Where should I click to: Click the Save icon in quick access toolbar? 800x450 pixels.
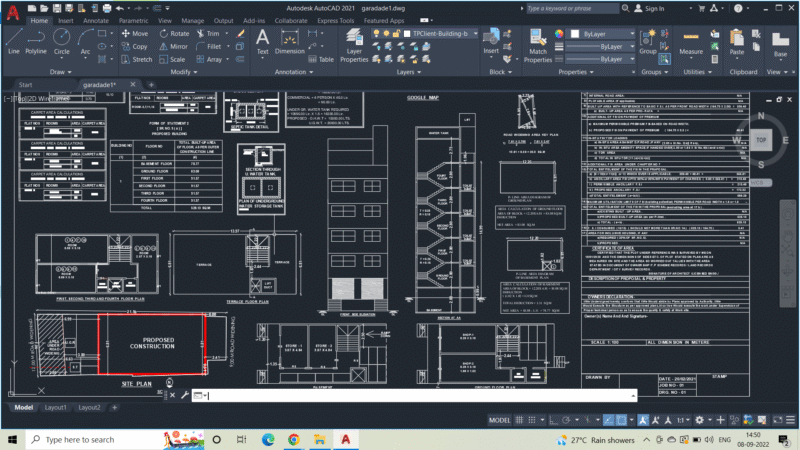pos(57,8)
